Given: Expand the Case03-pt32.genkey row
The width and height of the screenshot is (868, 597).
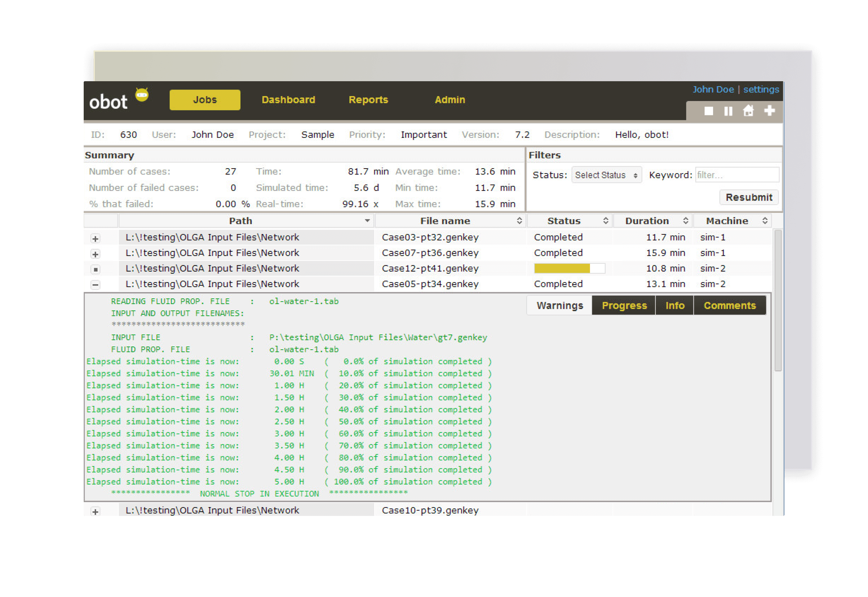Looking at the screenshot, I should [95, 239].
